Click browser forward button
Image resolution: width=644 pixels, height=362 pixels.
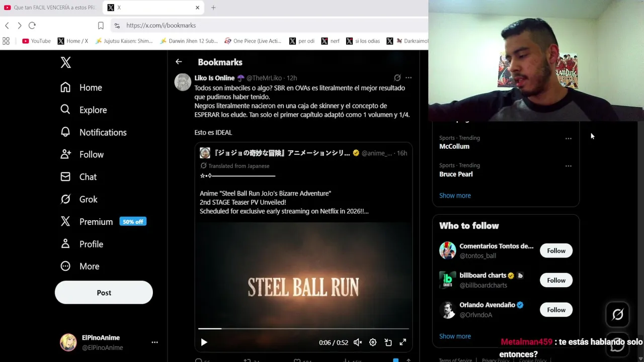pos(19,25)
